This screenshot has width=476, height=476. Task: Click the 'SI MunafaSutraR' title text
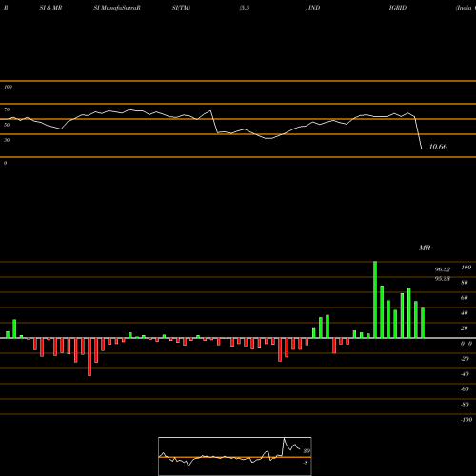coord(117,8)
